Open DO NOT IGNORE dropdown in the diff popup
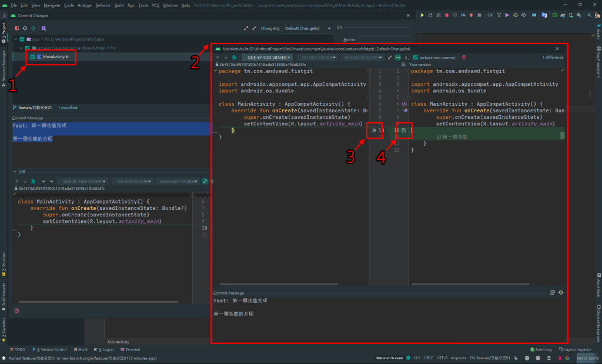602x364 pixels. pos(318,58)
